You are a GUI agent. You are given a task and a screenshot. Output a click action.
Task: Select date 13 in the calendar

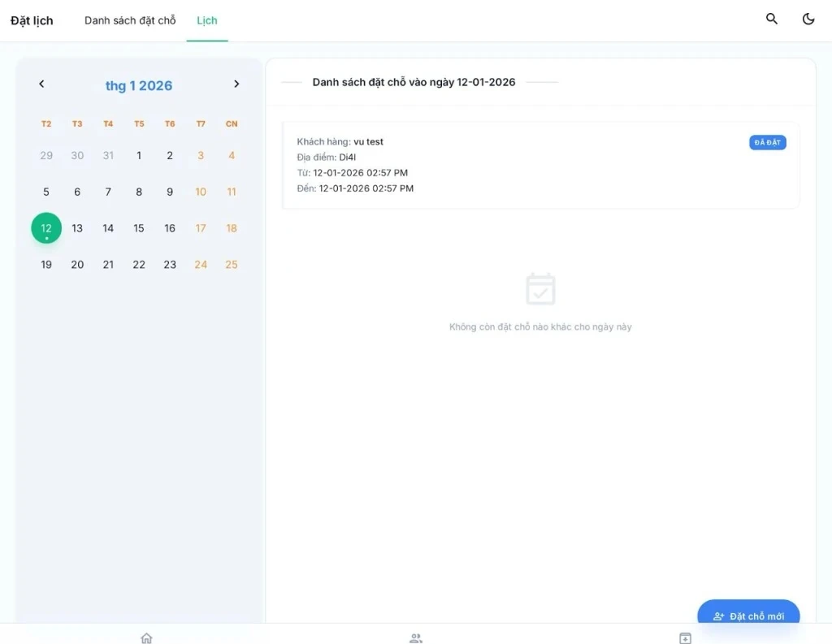[77, 228]
